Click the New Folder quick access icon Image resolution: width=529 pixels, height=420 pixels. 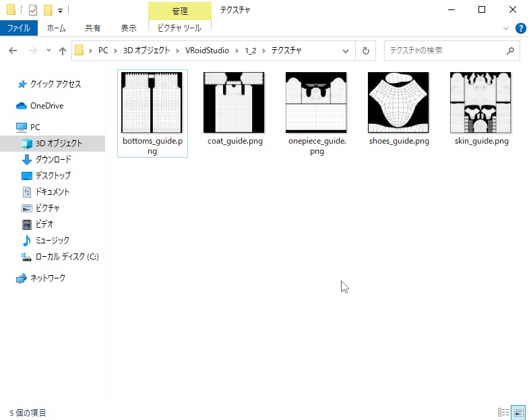(x=48, y=10)
